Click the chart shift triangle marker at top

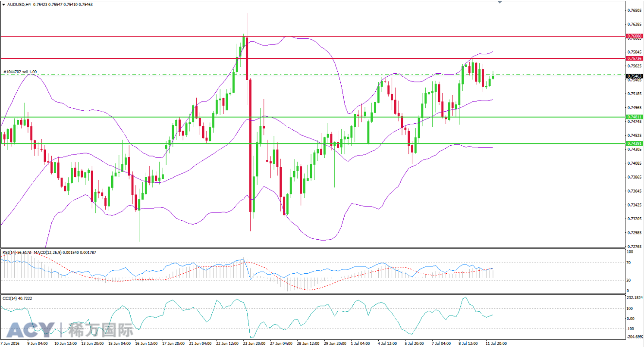point(499,2)
